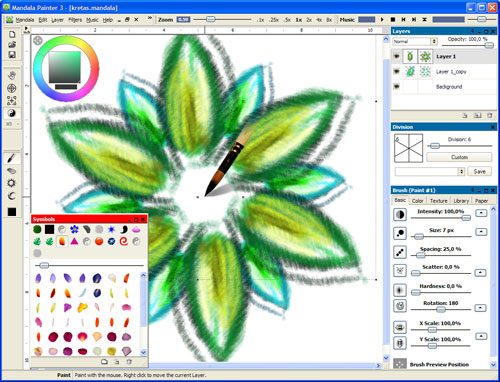Viewport: 500px width, 382px height.
Task: Click the Save floppy disk icon
Action: tap(12, 55)
